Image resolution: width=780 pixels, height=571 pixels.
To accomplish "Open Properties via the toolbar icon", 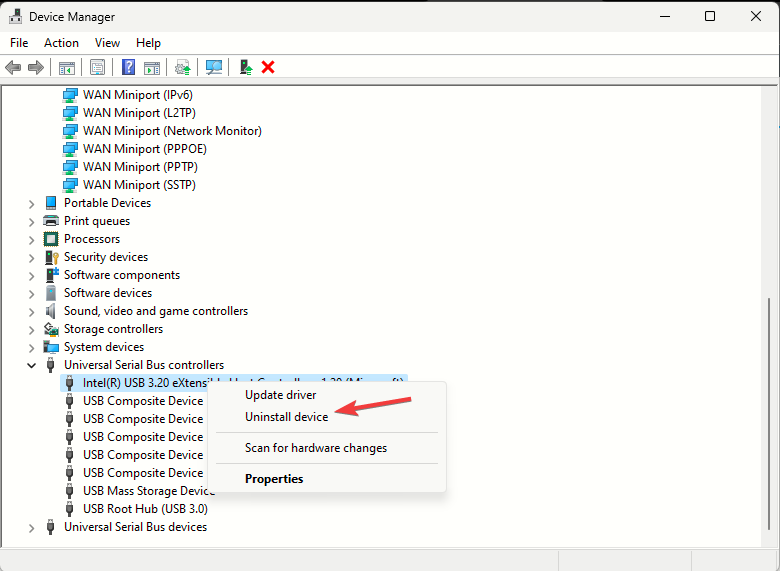I will (98, 67).
